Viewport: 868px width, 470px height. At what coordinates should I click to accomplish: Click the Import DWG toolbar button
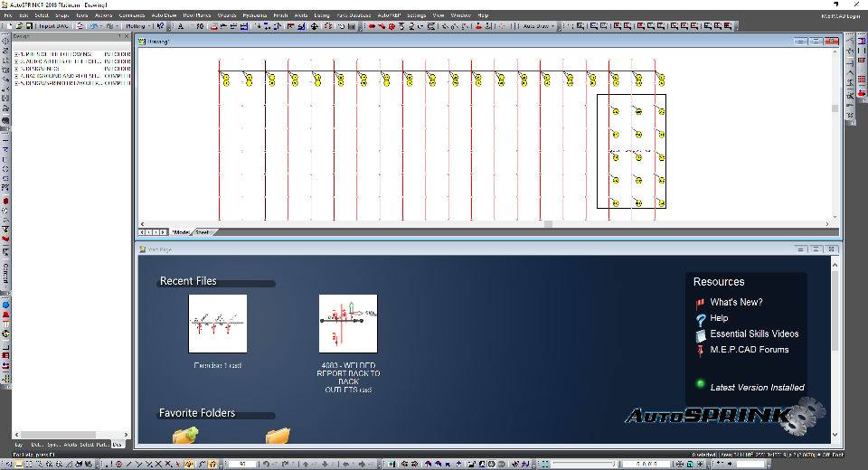click(53, 26)
